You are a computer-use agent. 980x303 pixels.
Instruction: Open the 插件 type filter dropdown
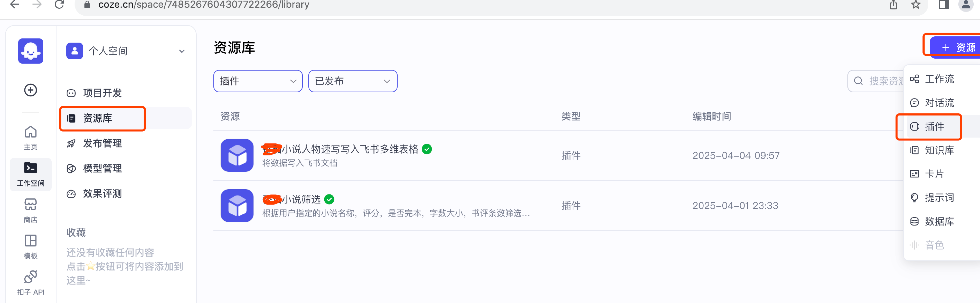[x=257, y=81]
